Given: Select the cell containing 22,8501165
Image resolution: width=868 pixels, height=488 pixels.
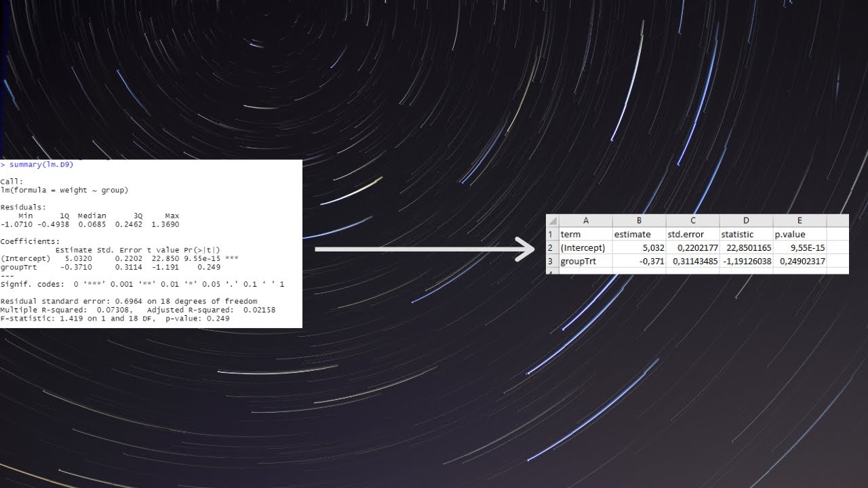Looking at the screenshot, I should pyautogui.click(x=746, y=247).
